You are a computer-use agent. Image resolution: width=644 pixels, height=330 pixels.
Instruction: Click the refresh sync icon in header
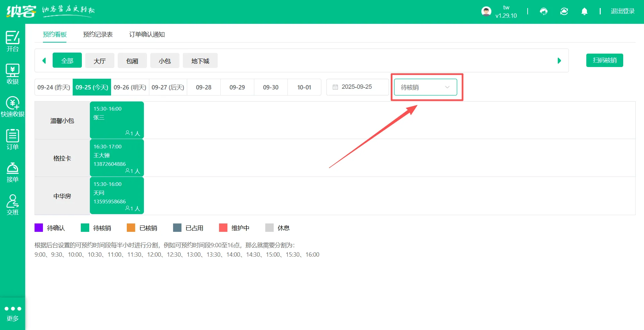564,11
